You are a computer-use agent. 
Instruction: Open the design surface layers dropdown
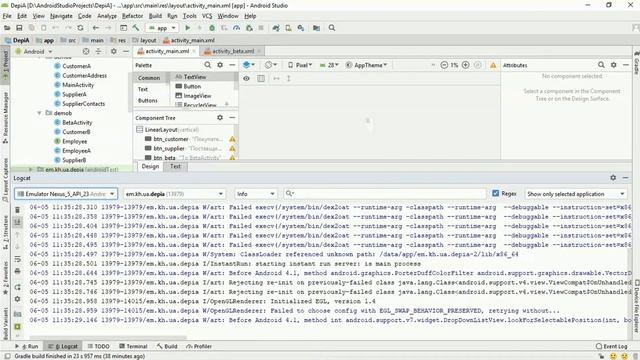click(249, 65)
